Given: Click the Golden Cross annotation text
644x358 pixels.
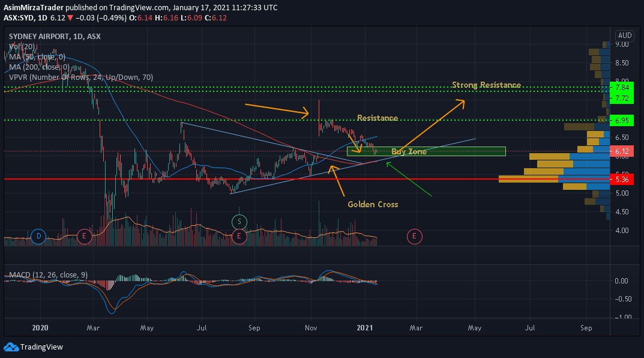Looking at the screenshot, I should click(x=373, y=204).
